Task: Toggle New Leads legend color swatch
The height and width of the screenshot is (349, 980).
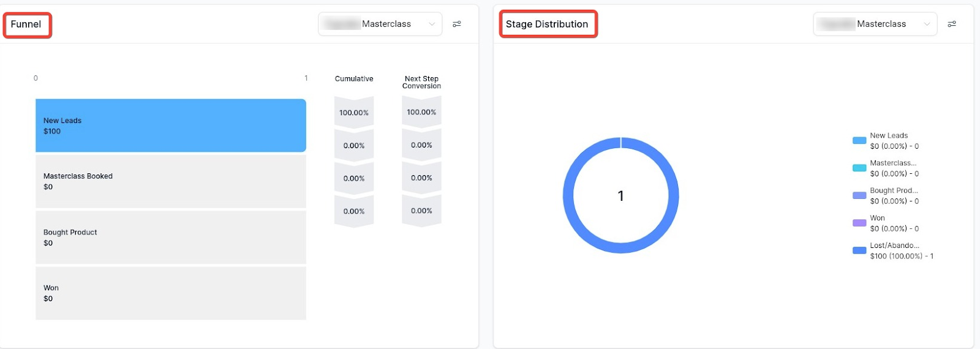Action: point(859,141)
